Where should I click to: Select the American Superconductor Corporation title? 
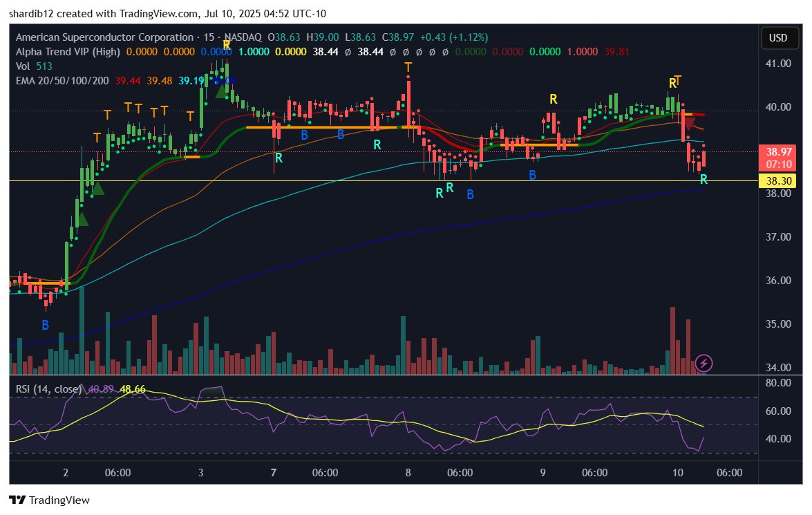[104, 37]
